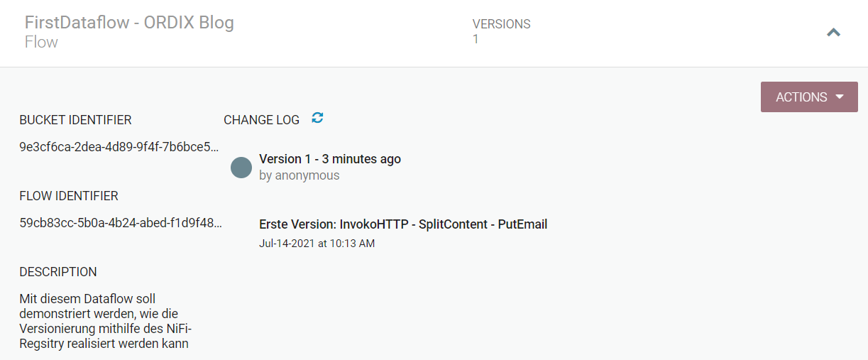Screen dimensions: 868x360
Task: Open the ACTIONS dropdown menu
Action: (x=809, y=97)
